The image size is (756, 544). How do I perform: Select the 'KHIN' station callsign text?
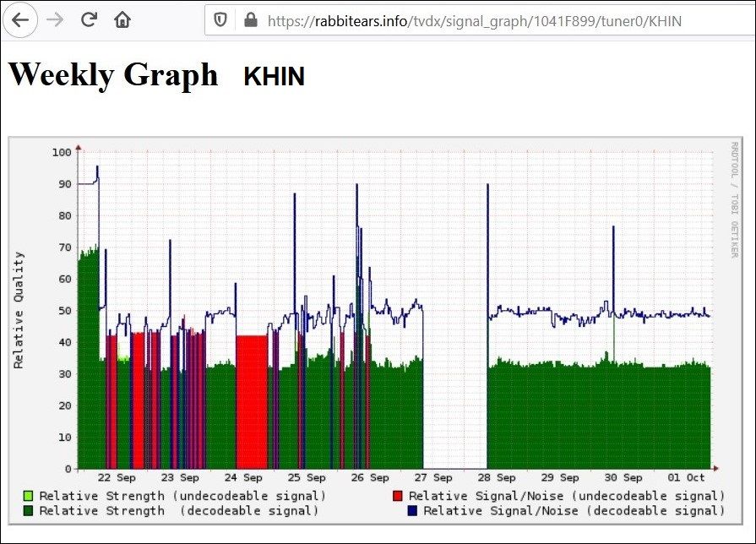(x=275, y=76)
